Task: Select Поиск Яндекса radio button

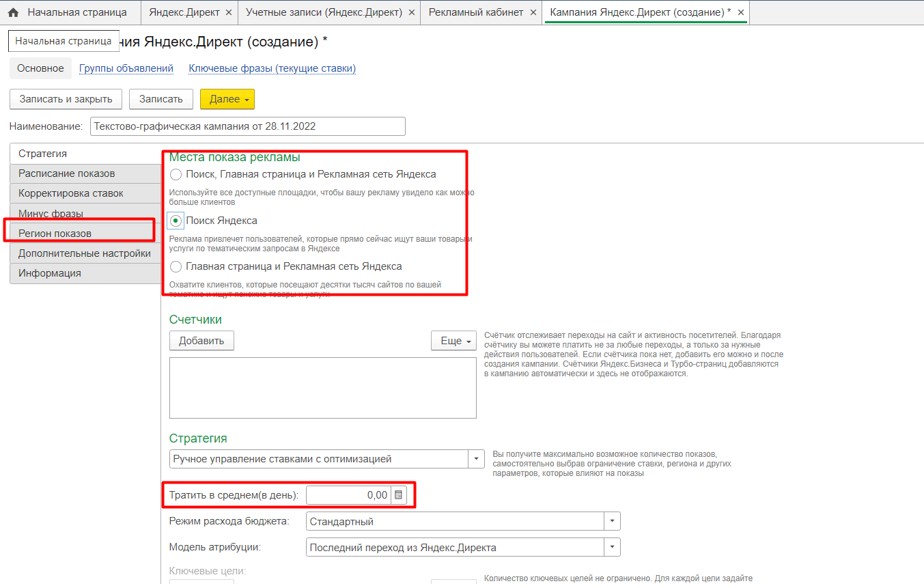Action: pos(176,221)
